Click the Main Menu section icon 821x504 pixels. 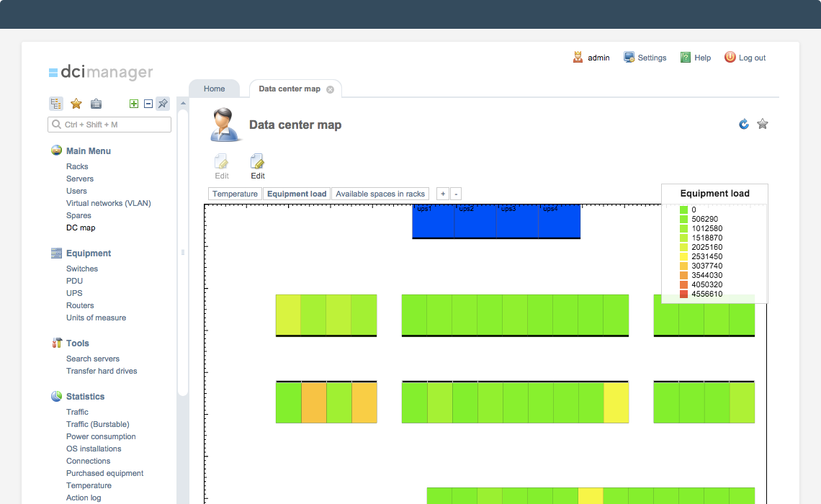point(57,150)
